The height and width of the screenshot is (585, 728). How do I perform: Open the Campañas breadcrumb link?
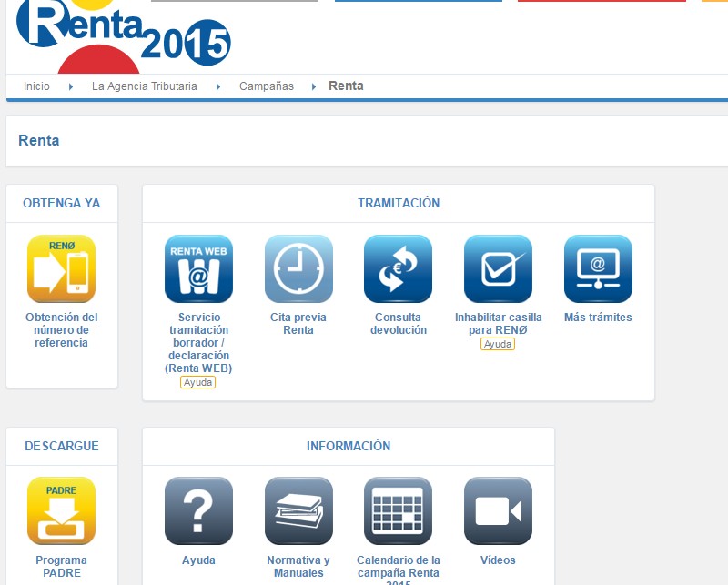pyautogui.click(x=267, y=86)
